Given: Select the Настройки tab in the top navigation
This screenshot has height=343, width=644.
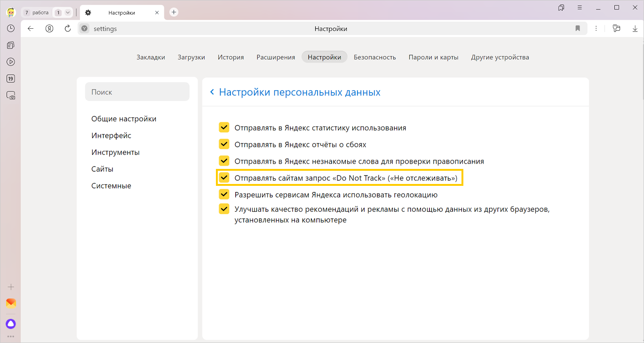Looking at the screenshot, I should point(325,57).
